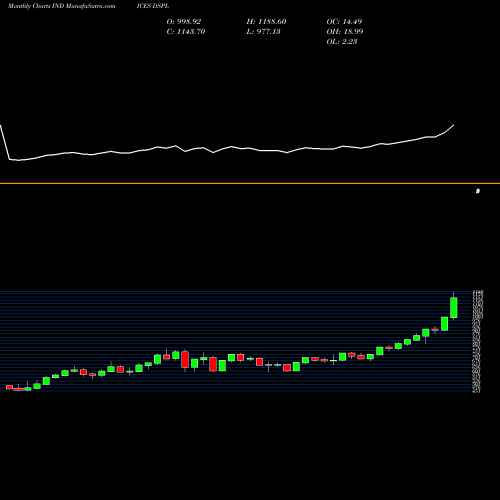Click the large red candle in the chart's middle
The height and width of the screenshot is (500, 500).
click(x=185, y=360)
